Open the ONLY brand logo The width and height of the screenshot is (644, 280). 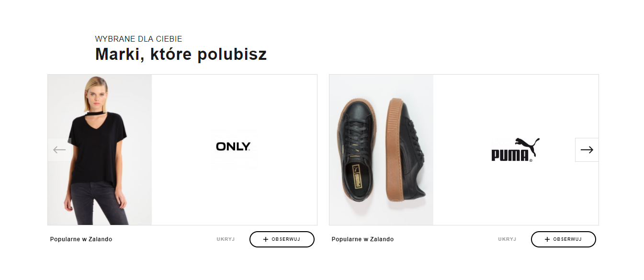(x=233, y=146)
